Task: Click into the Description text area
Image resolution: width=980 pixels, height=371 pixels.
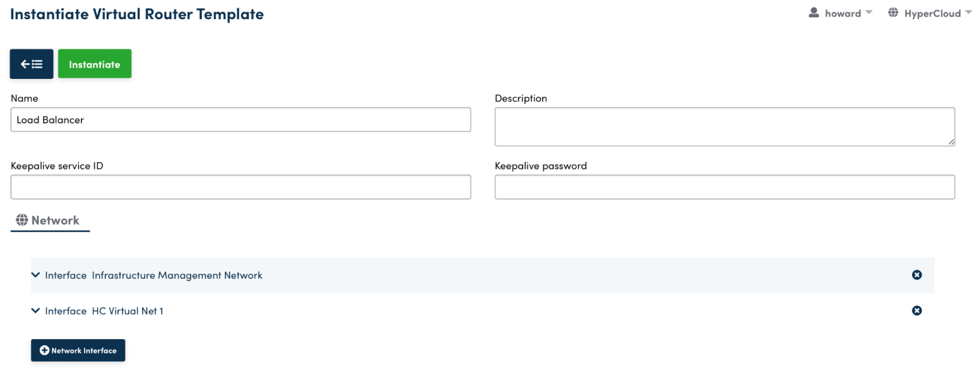Action: click(724, 126)
